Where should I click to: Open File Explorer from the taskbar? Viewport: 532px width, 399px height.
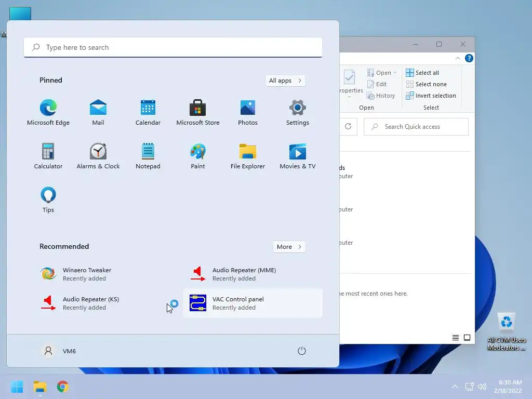click(39, 387)
